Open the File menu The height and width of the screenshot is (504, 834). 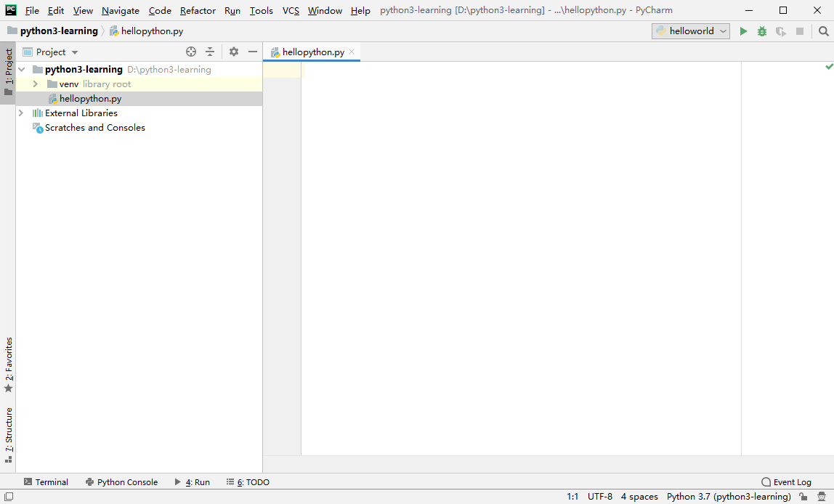32,11
